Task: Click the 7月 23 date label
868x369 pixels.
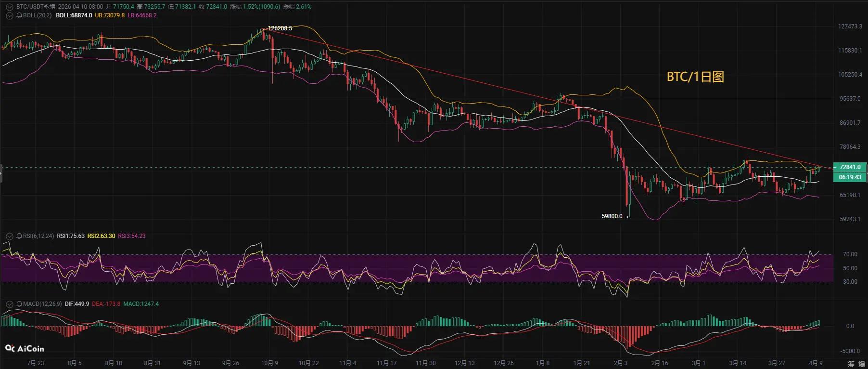Action: 36,363
